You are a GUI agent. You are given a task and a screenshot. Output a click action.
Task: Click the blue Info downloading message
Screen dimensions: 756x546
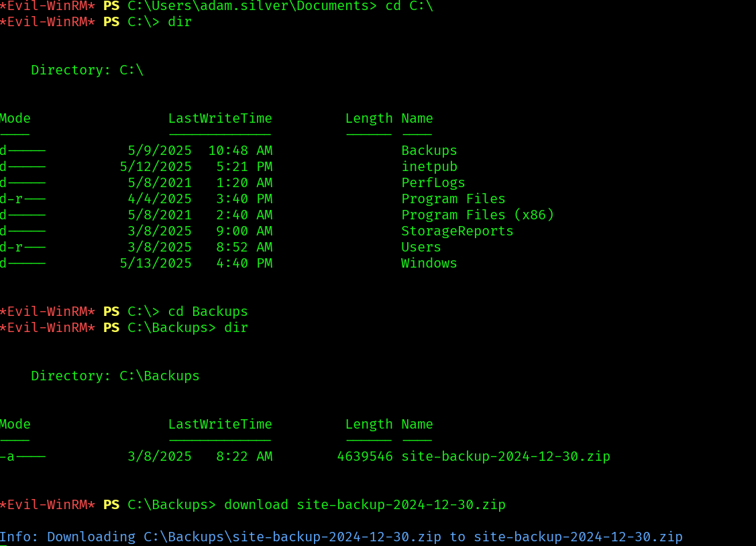point(341,537)
